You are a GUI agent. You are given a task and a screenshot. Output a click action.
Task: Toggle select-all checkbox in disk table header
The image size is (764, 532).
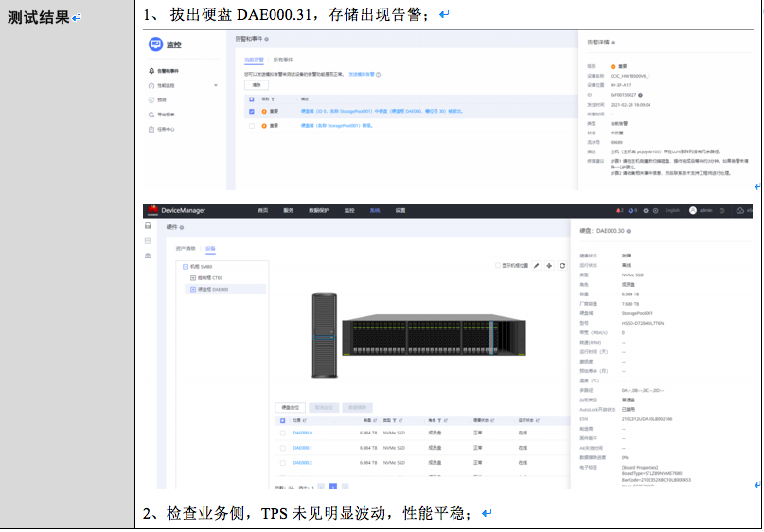pyautogui.click(x=283, y=420)
